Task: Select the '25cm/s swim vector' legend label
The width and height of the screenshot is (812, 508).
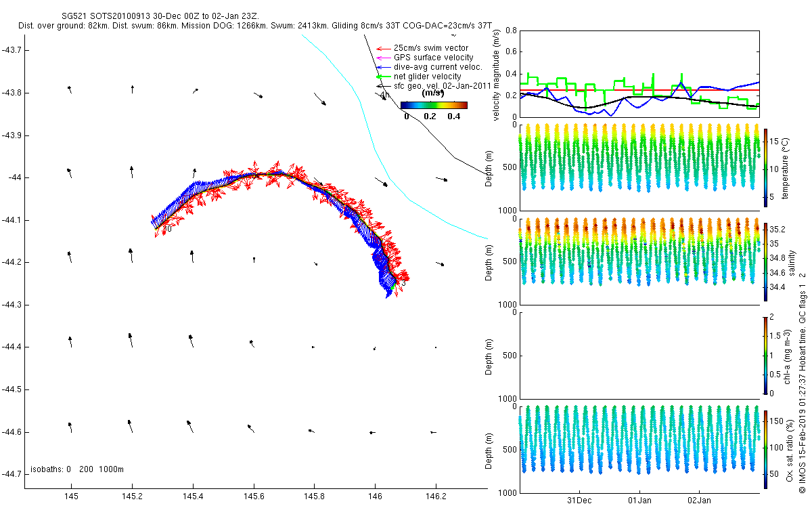Action: click(x=430, y=48)
